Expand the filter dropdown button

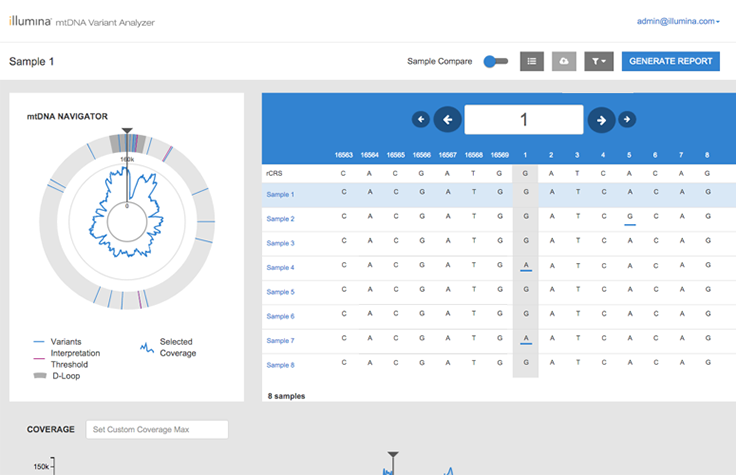tap(599, 62)
